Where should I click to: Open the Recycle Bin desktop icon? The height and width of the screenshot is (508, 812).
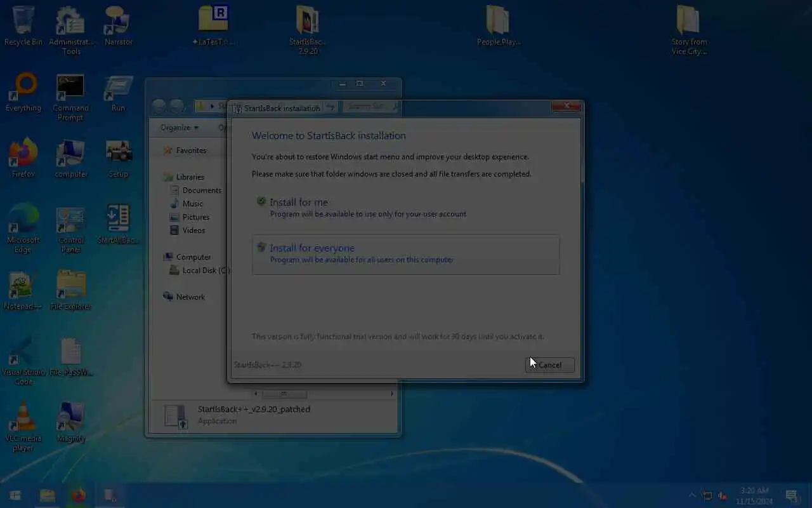click(x=23, y=25)
